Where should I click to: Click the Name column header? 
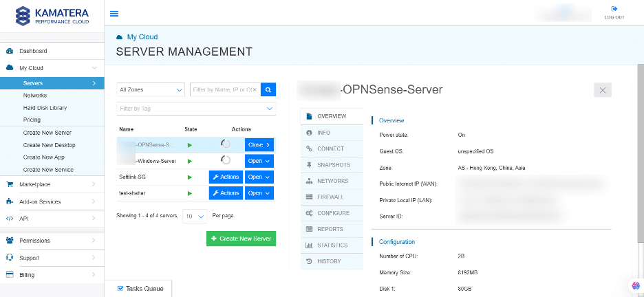(126, 129)
